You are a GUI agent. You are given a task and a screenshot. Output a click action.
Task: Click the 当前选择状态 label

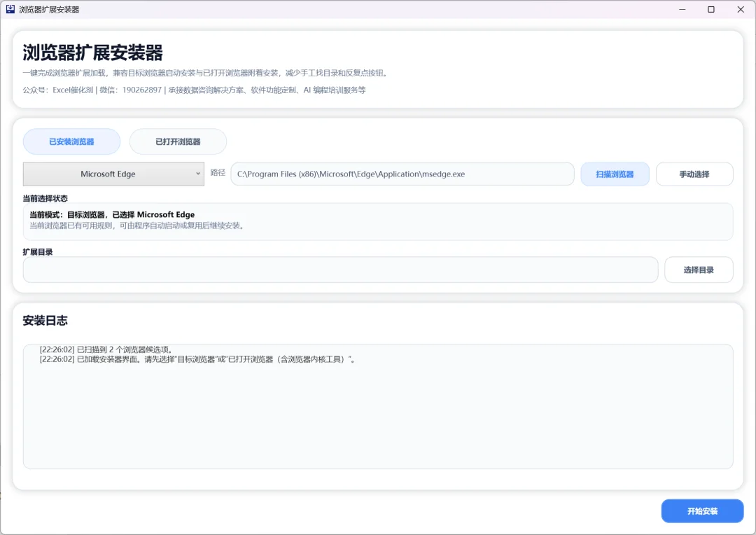point(45,198)
